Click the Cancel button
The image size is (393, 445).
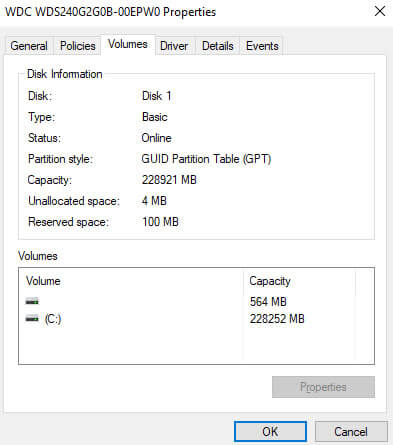(351, 432)
